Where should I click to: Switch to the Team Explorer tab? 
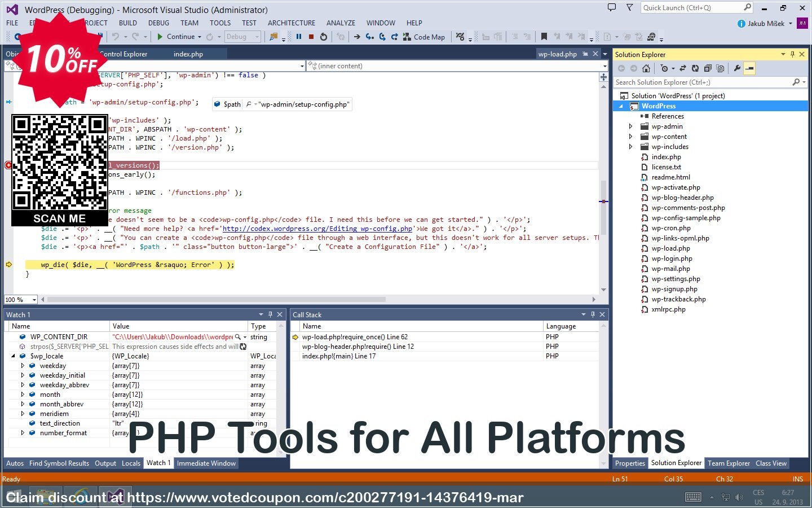point(729,463)
